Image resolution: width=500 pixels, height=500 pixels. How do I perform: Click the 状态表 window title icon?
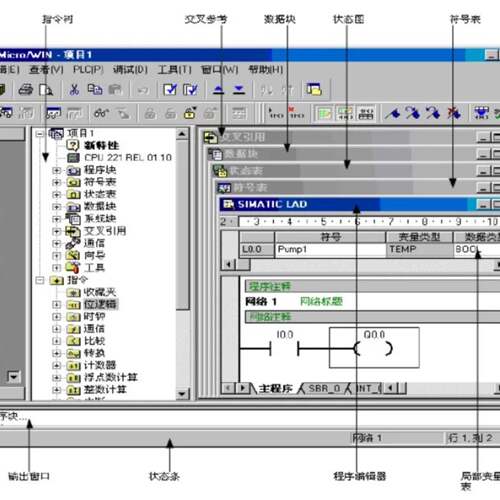click(220, 171)
